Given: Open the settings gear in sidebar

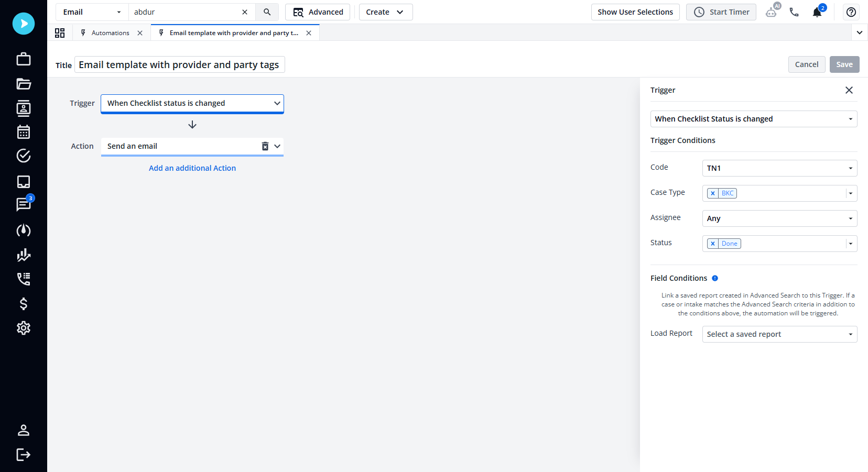Looking at the screenshot, I should coord(23,328).
